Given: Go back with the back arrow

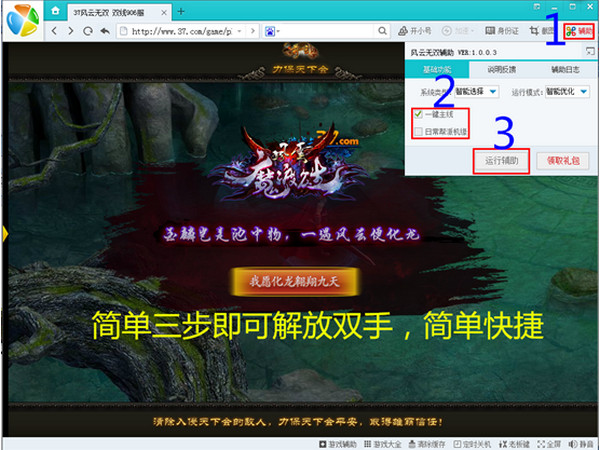Looking at the screenshot, I should (54, 31).
